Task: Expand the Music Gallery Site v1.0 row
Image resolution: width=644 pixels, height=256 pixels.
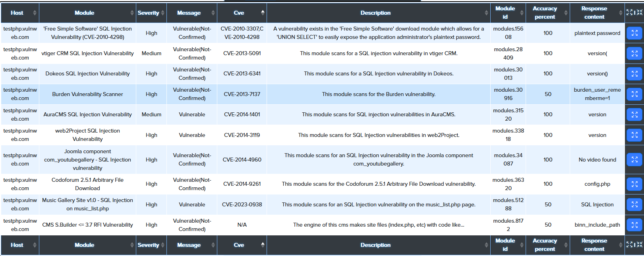Action: click(634, 205)
